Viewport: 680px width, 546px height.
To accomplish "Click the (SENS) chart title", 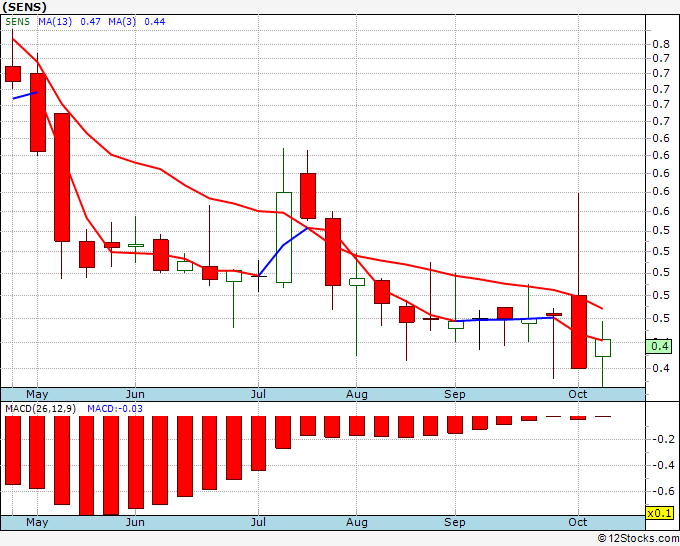I will [24, 7].
